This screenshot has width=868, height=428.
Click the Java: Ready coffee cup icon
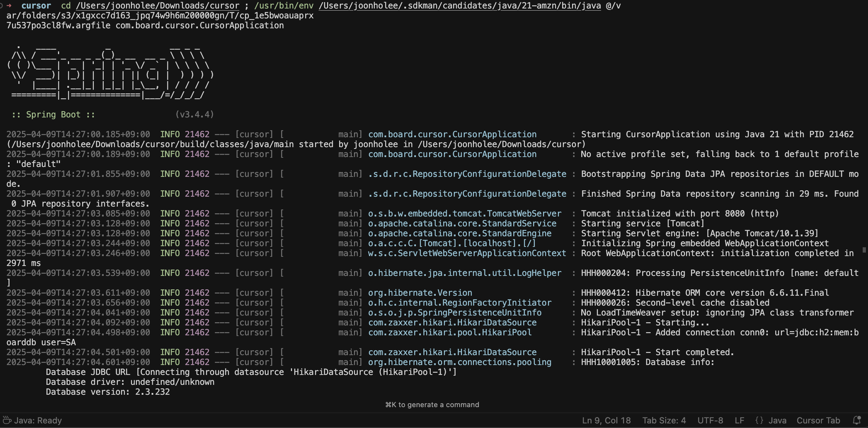pyautogui.click(x=7, y=420)
